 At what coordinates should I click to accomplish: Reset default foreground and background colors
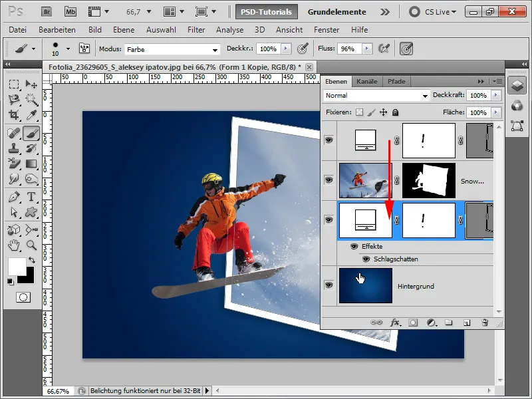10,281
